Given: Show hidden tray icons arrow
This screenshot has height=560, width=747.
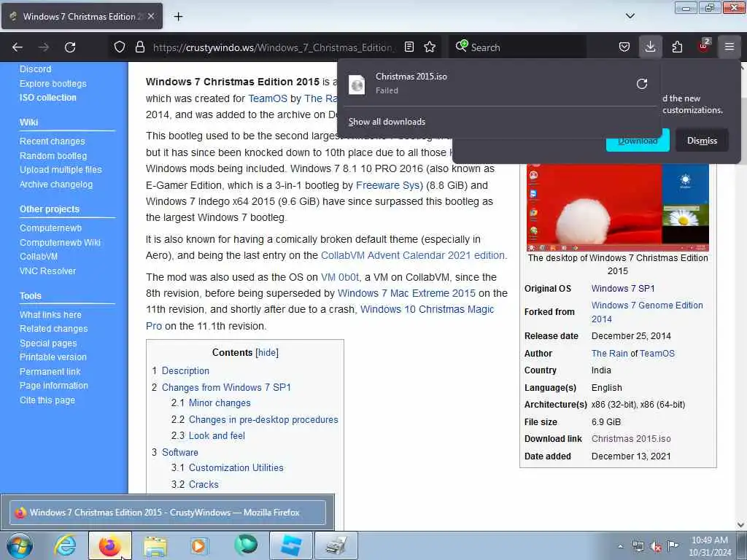Looking at the screenshot, I should coord(620,547).
